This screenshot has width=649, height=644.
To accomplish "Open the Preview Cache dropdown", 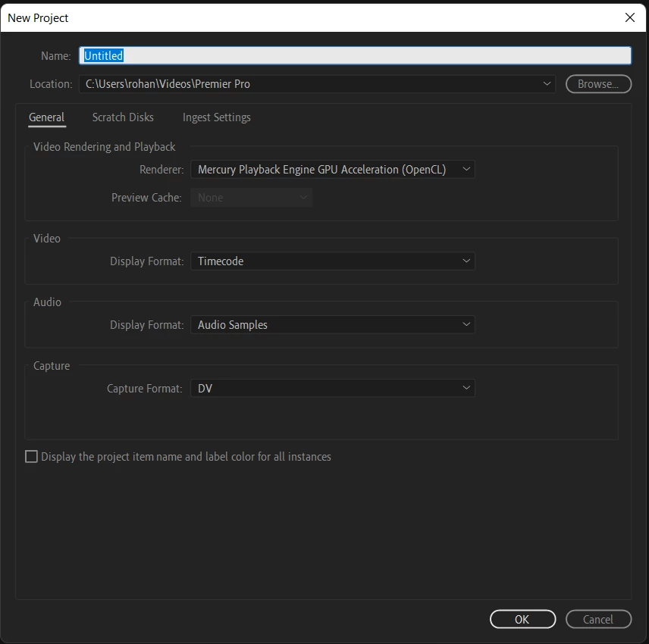I will (x=251, y=198).
